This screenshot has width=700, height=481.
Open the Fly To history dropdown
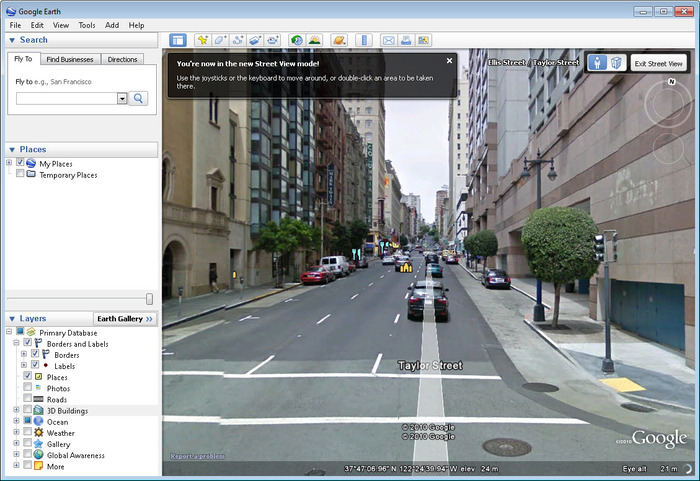pyautogui.click(x=122, y=98)
